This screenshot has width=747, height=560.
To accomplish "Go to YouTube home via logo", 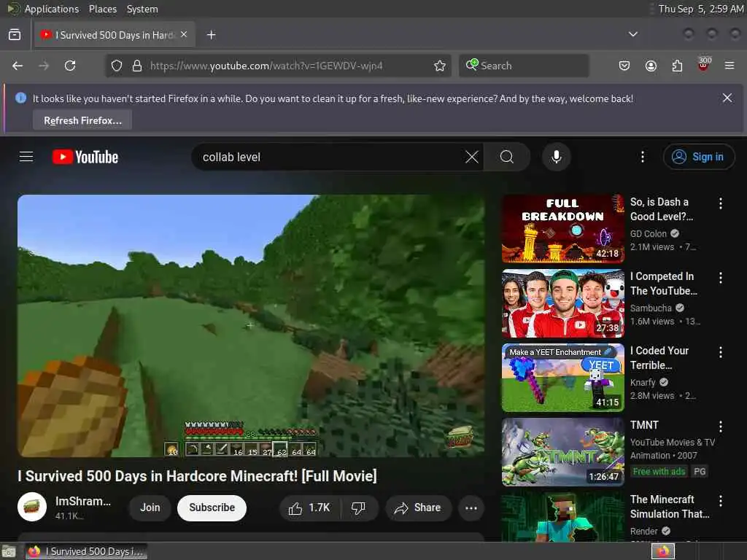I will pos(85,157).
